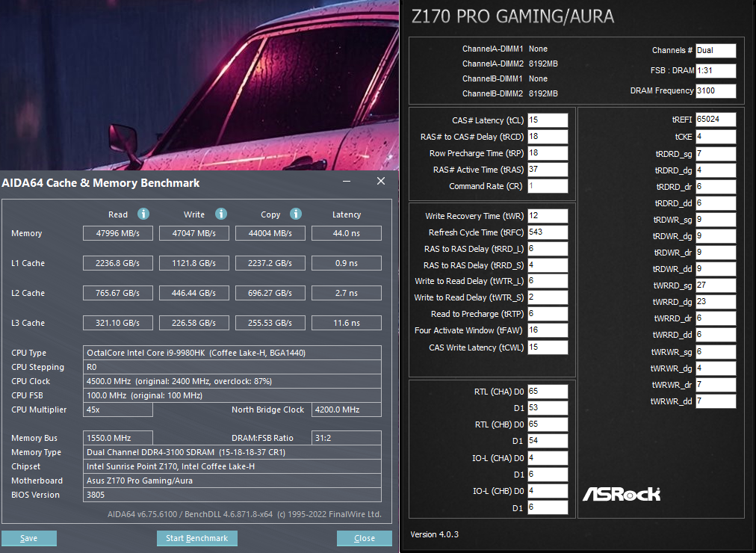
Task: Click the CAS# Latency (tCL) field
Action: pos(548,120)
